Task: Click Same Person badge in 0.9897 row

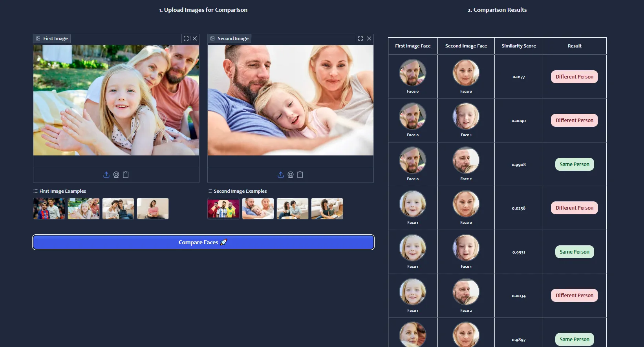Action: pyautogui.click(x=574, y=339)
